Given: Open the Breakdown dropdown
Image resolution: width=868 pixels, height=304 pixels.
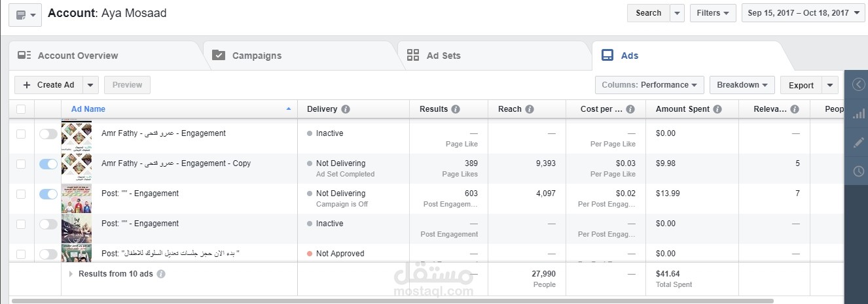Looking at the screenshot, I should coord(742,85).
